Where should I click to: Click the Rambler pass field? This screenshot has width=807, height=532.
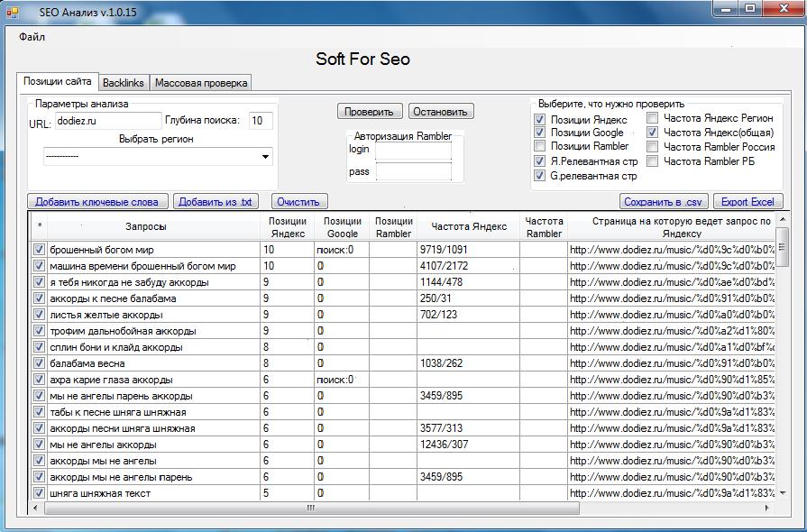pyautogui.click(x=413, y=172)
